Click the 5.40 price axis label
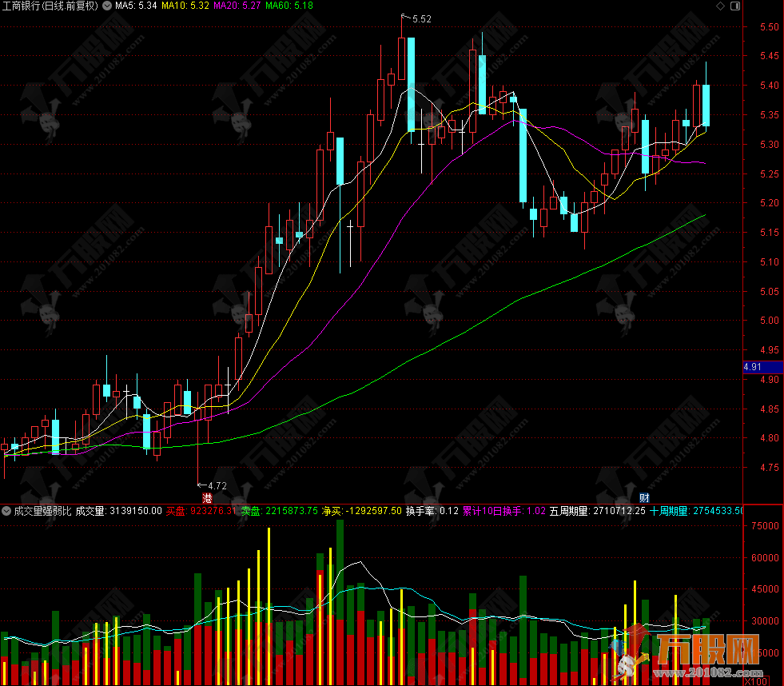784x686 pixels. pyautogui.click(x=769, y=86)
